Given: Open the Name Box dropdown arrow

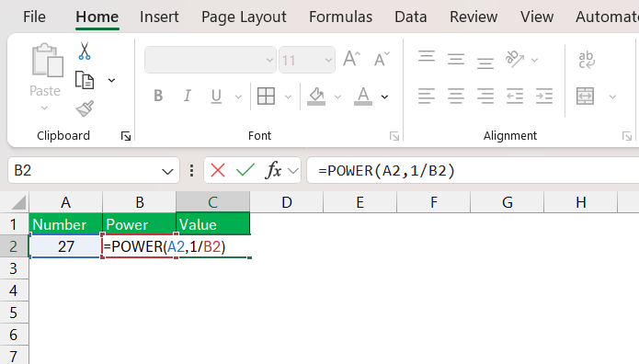Looking at the screenshot, I should click(167, 171).
